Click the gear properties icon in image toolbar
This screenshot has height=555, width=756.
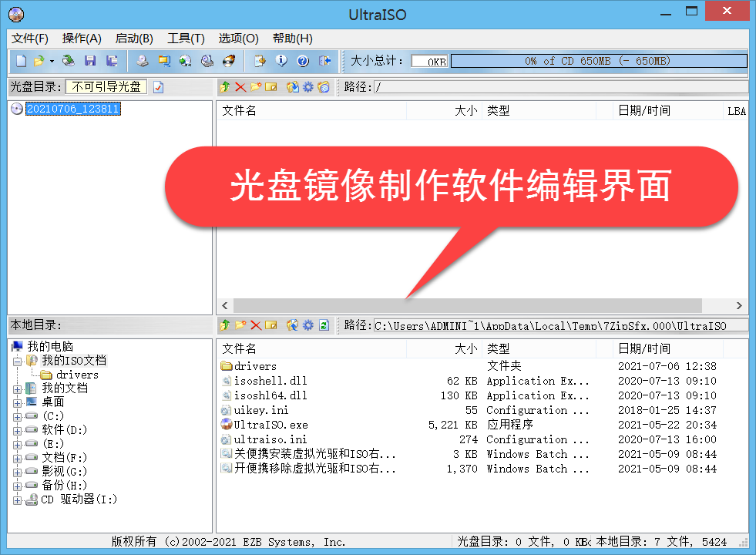[x=307, y=87]
